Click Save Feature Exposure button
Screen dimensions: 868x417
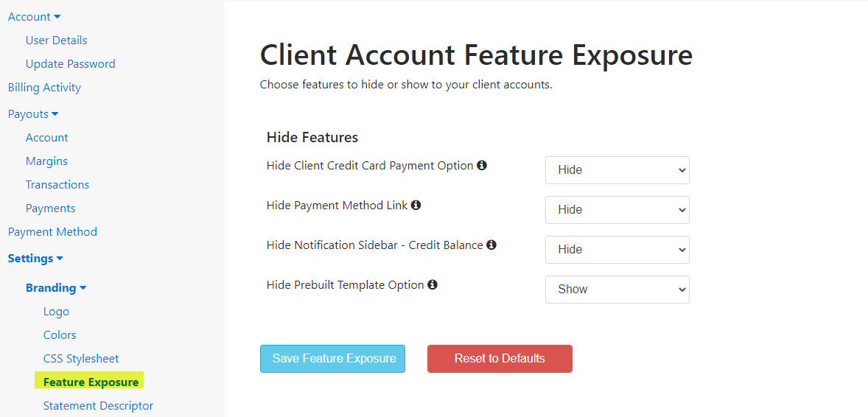point(333,359)
